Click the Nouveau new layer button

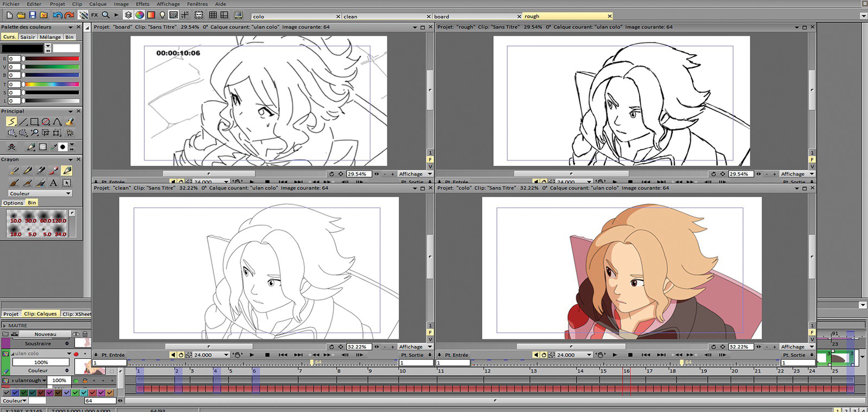pos(45,334)
